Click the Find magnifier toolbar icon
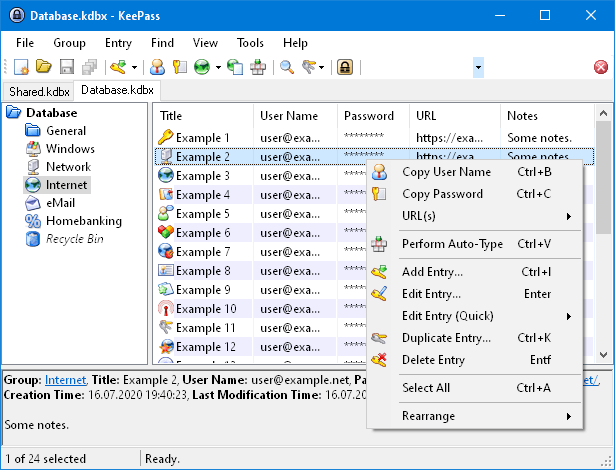The image size is (615, 470). pyautogui.click(x=287, y=67)
